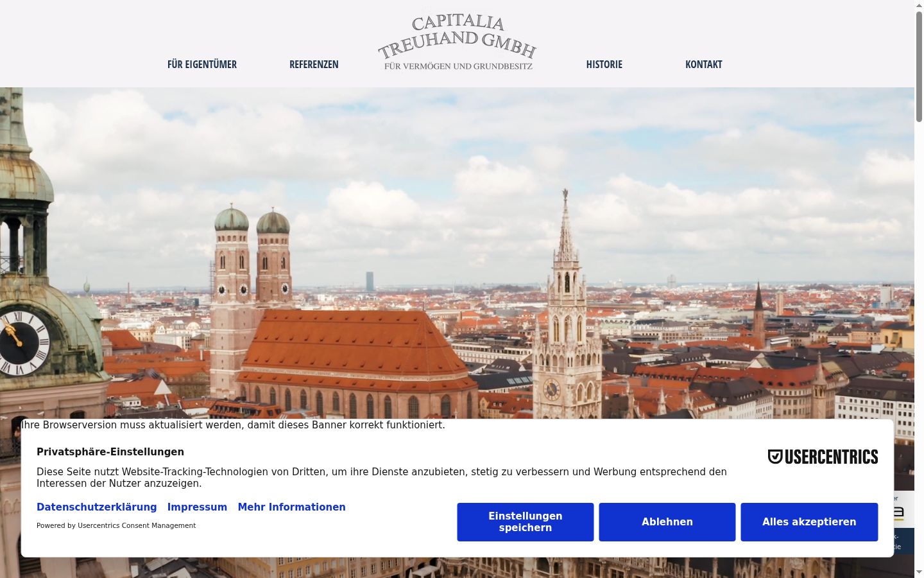Click the scrollbar up arrow

[x=919, y=4]
